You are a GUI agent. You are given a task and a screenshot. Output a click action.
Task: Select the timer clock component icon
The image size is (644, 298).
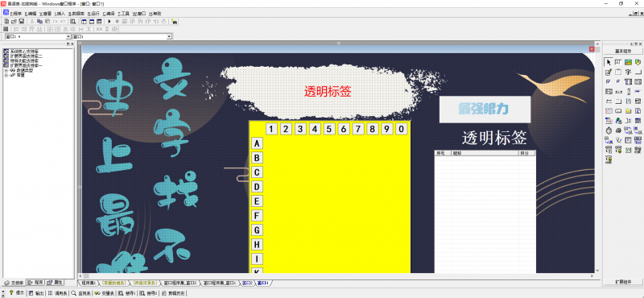point(609,130)
